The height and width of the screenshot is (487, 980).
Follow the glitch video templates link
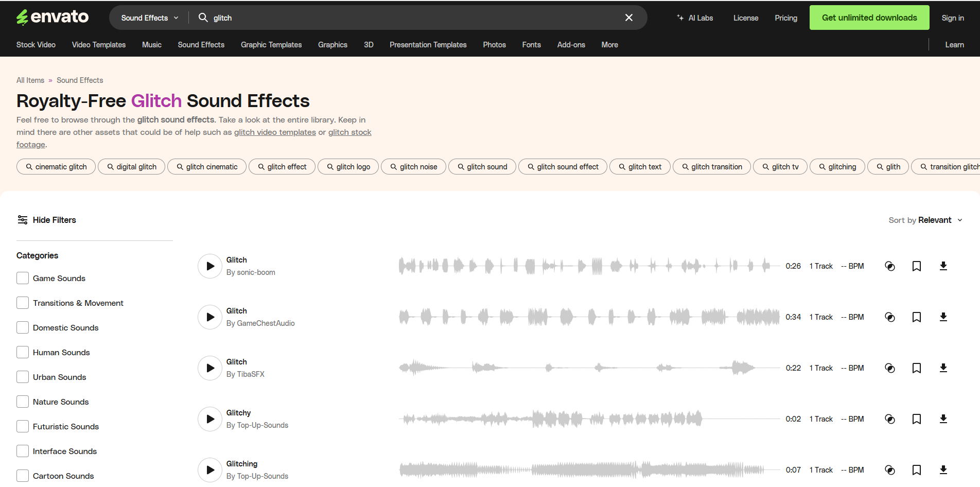click(x=275, y=132)
